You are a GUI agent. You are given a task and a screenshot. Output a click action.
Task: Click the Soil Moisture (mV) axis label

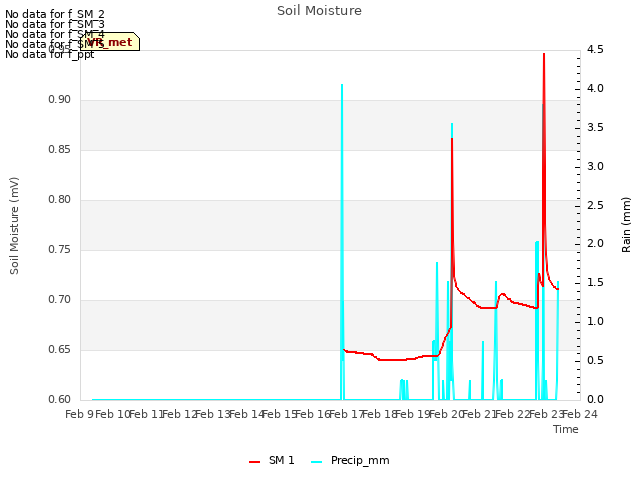pos(14,226)
